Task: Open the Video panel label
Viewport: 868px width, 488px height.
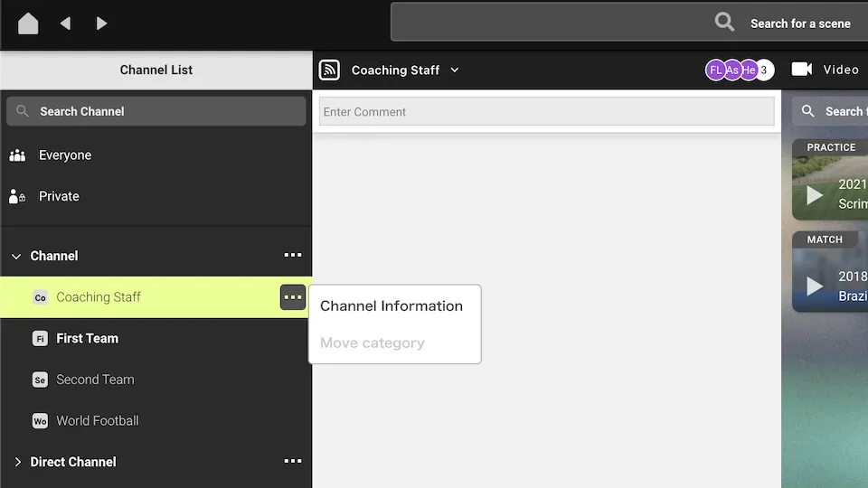Action: coord(841,70)
